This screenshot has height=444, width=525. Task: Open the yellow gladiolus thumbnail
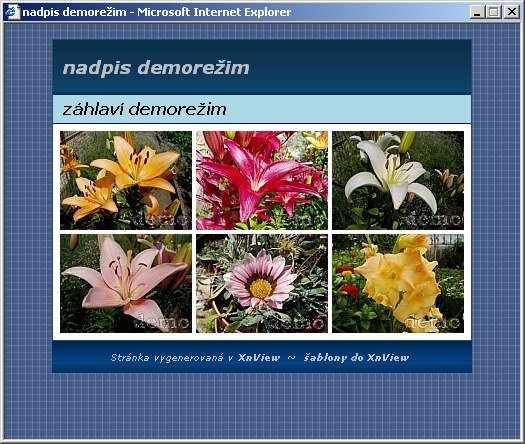[398, 283]
